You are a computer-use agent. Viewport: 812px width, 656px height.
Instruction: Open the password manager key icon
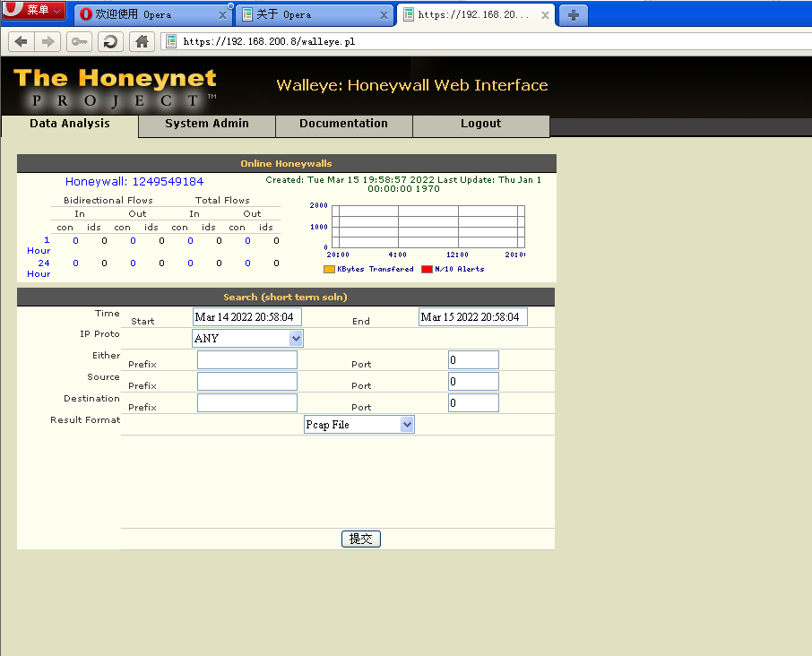[x=79, y=41]
